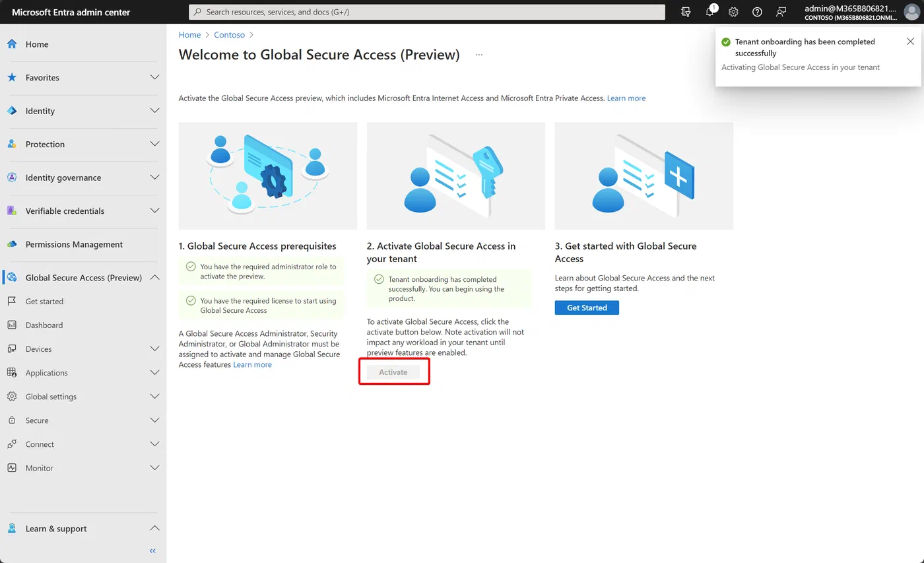This screenshot has height=563, width=924.
Task: Click the Get started illustration with plus sign
Action: click(644, 176)
